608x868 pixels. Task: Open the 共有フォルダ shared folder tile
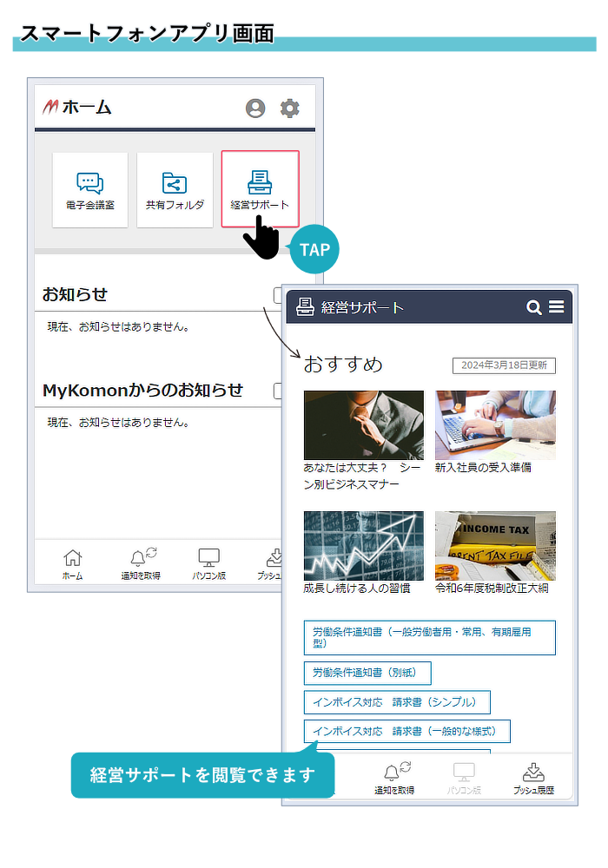(x=175, y=189)
